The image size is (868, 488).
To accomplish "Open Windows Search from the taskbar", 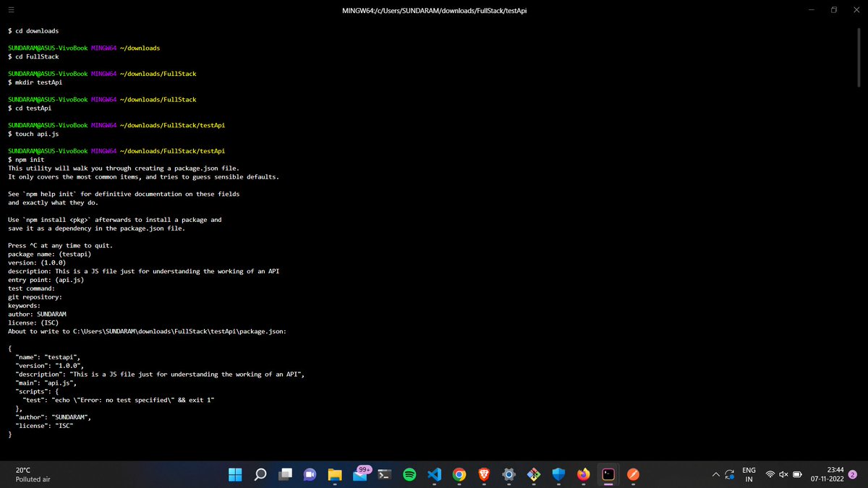I will click(260, 474).
